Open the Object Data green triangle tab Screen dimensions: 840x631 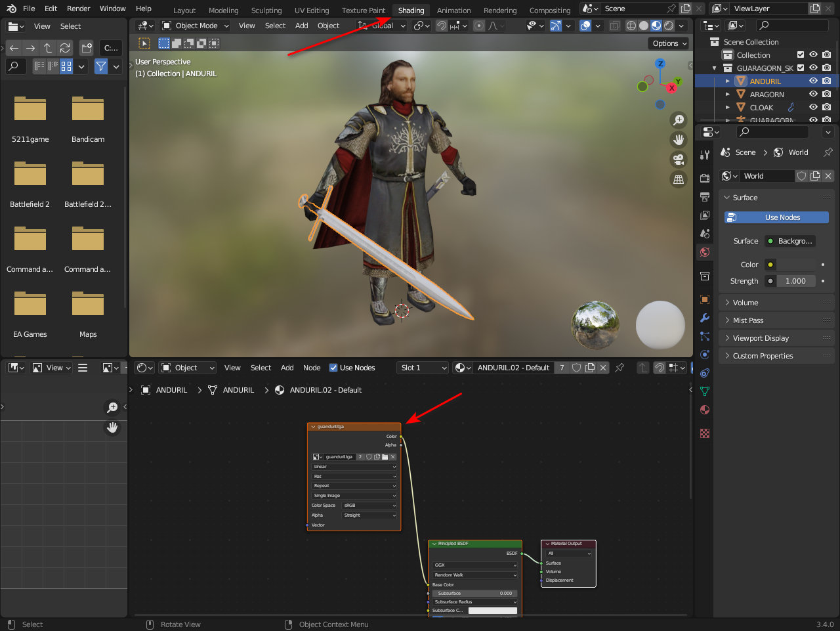(x=705, y=391)
